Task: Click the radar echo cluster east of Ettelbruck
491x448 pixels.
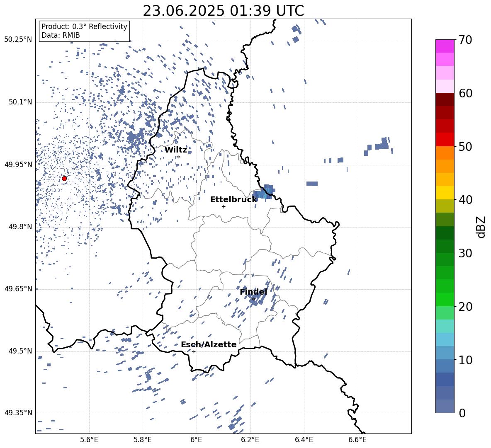Action: 264,192
